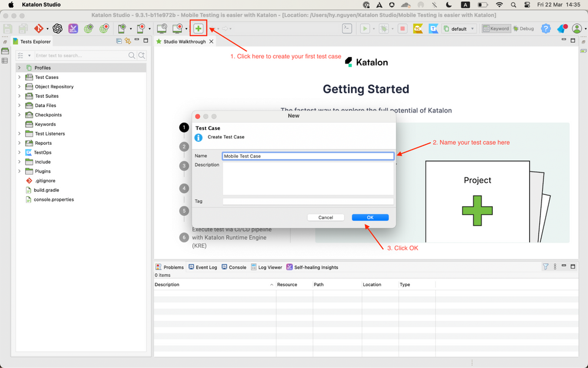Viewport: 588px width, 368px height.
Task: Select the Keyword mode button in the toolbar
Action: point(495,28)
